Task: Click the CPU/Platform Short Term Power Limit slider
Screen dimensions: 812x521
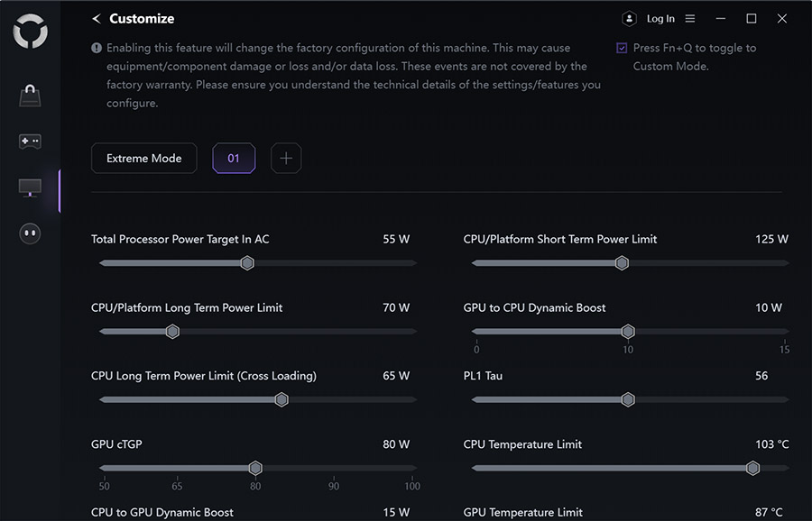Action: pos(622,263)
